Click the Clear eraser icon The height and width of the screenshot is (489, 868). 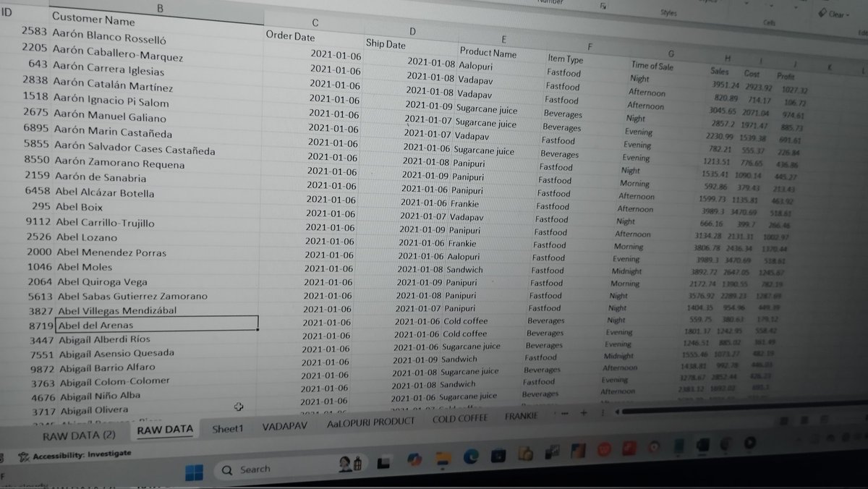tap(823, 13)
